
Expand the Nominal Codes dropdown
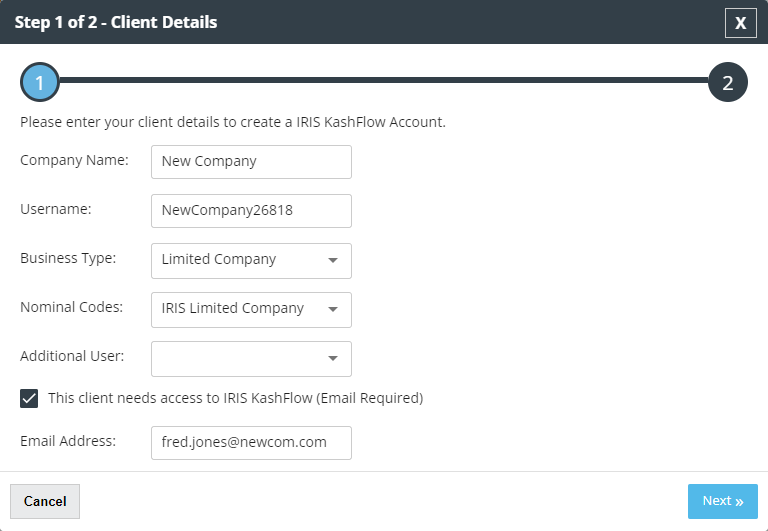[251, 310]
